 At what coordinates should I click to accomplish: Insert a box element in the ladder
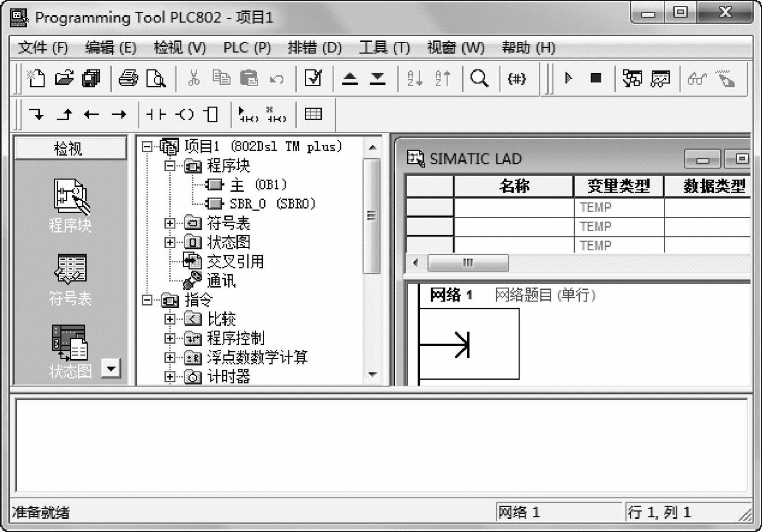pyautogui.click(x=211, y=114)
